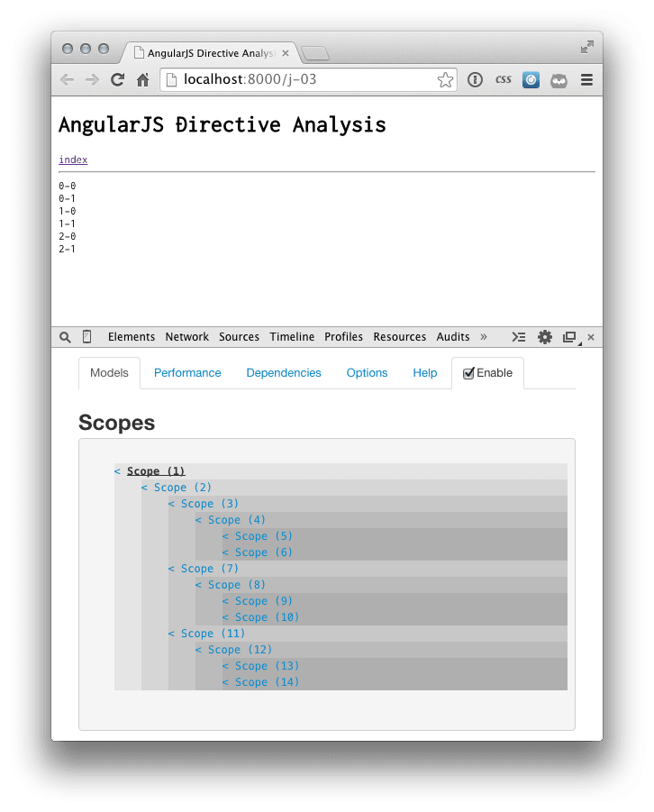Click the gray mask extension icon

pos(559,80)
